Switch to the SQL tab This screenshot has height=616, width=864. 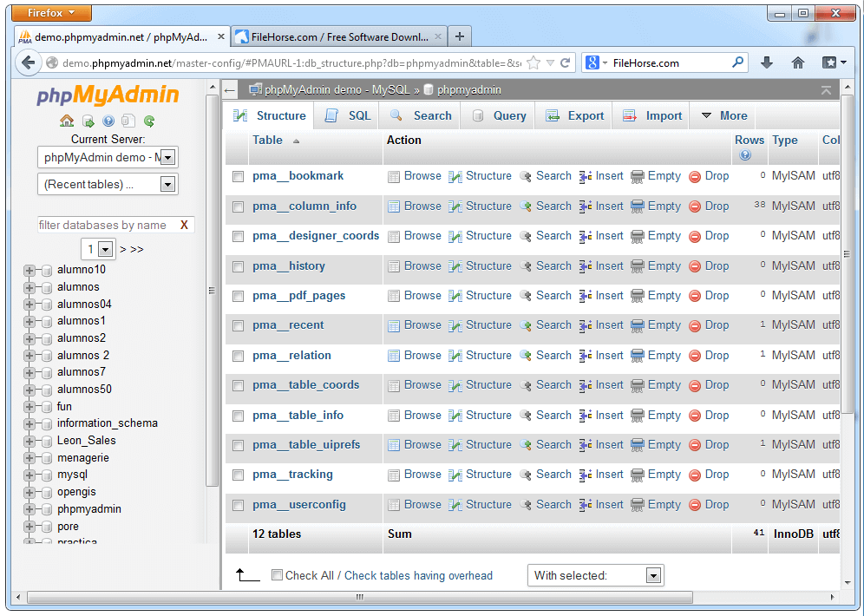point(348,115)
